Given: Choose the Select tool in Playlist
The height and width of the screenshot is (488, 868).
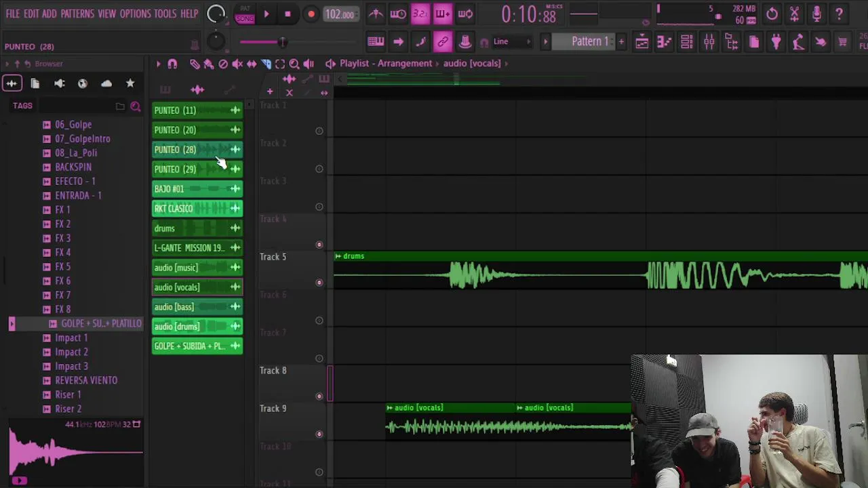Looking at the screenshot, I should pos(280,64).
